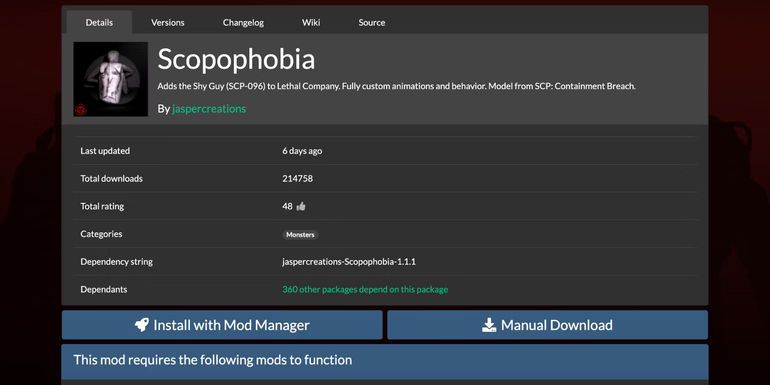Select dependency string jaspercreations-Scopophobia-1.1.1
Viewport: 770px width, 385px height.
349,262
